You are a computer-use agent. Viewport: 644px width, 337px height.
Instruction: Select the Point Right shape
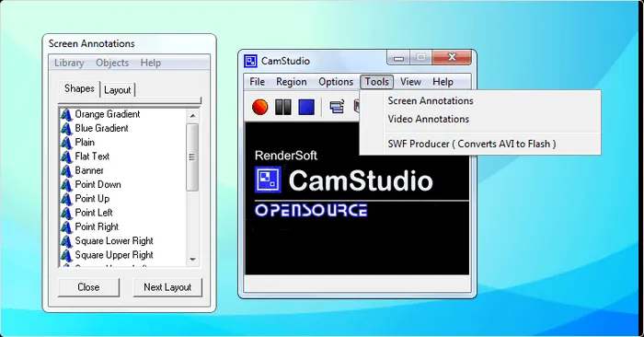[97, 227]
